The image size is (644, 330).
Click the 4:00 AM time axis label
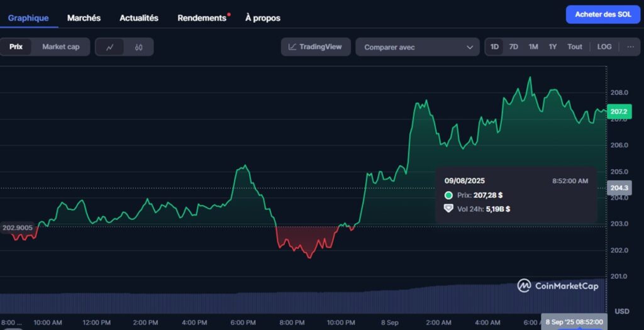click(x=487, y=322)
